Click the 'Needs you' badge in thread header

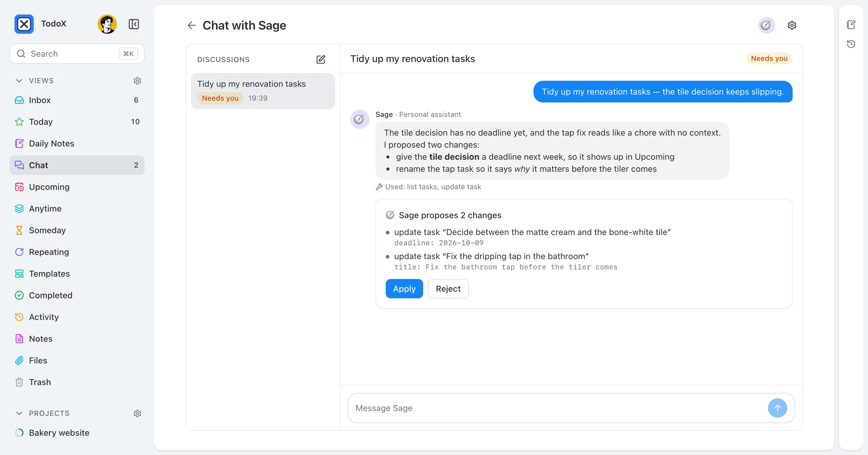click(769, 58)
